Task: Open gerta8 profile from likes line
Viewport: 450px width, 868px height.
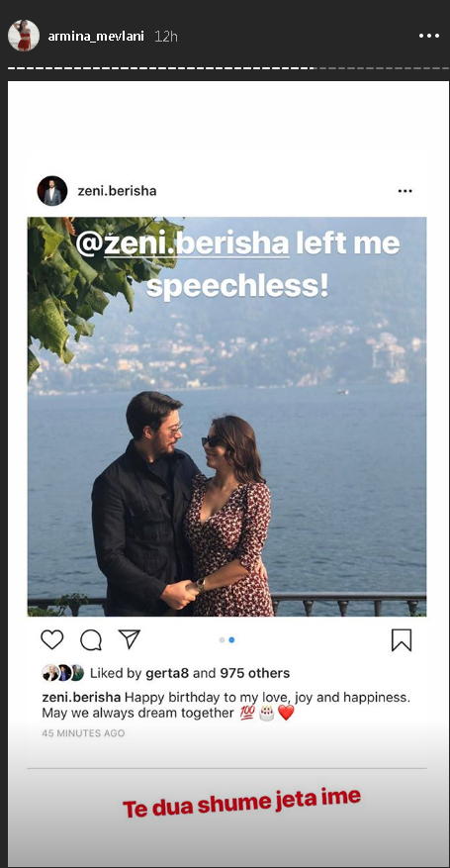Action: click(166, 674)
